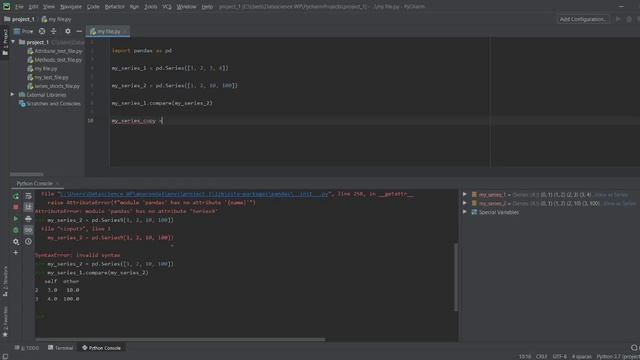Open the Terminal tool window
Viewport: 640px width, 360px height.
[60, 348]
